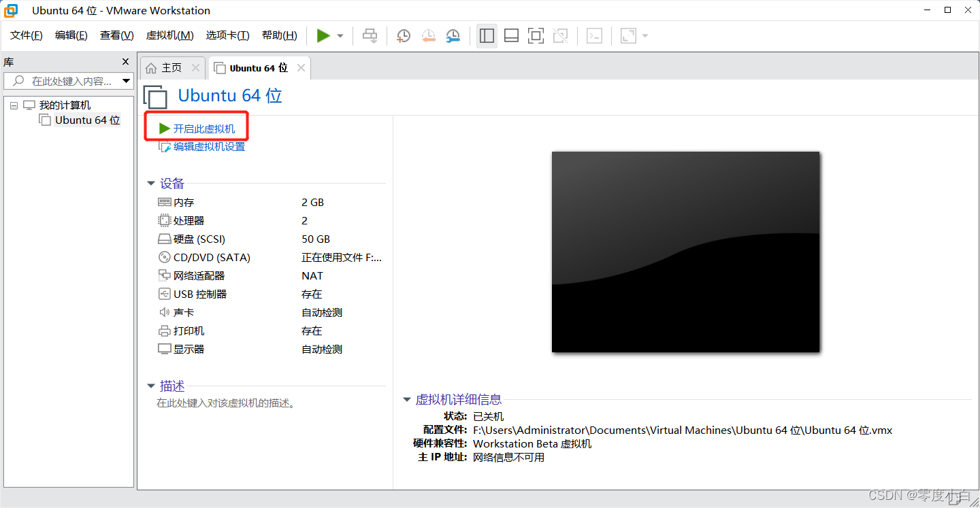Image resolution: width=980 pixels, height=508 pixels.
Task: Click the Unity mode toolbar icon
Action: (560, 36)
